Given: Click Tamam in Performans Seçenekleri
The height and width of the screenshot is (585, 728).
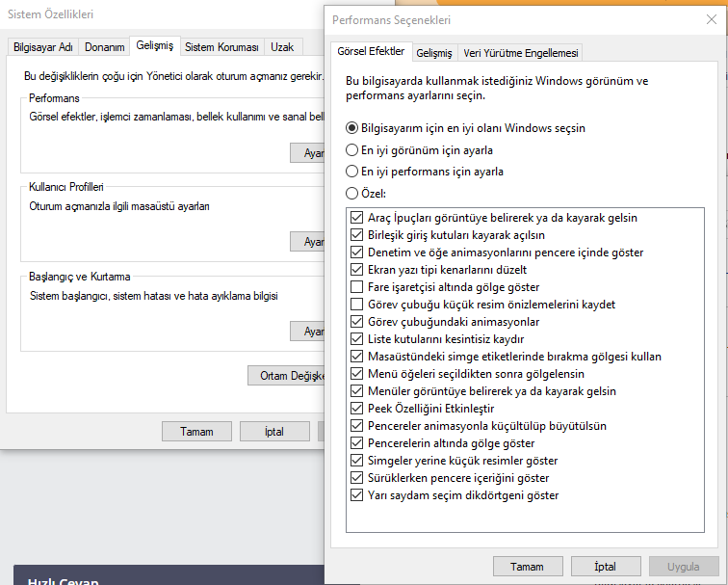Looking at the screenshot, I should [x=528, y=567].
